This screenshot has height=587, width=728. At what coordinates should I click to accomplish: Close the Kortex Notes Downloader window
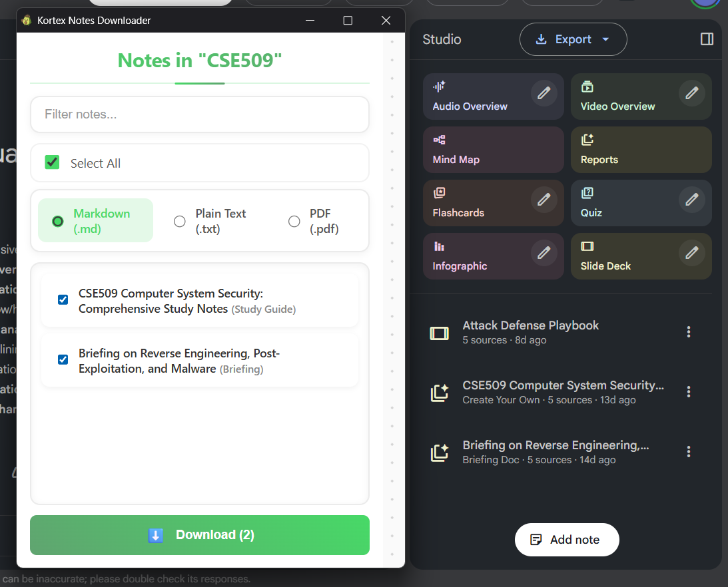pyautogui.click(x=386, y=21)
